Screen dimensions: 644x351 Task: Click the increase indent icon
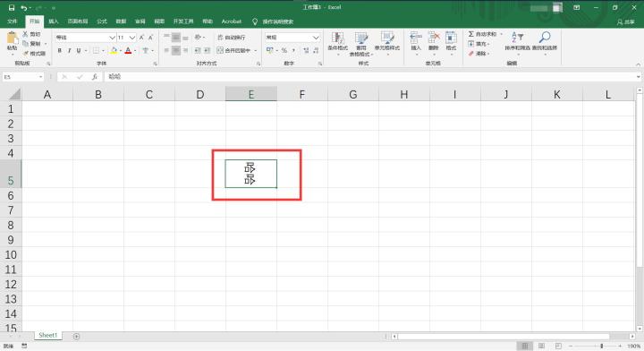[208, 50]
